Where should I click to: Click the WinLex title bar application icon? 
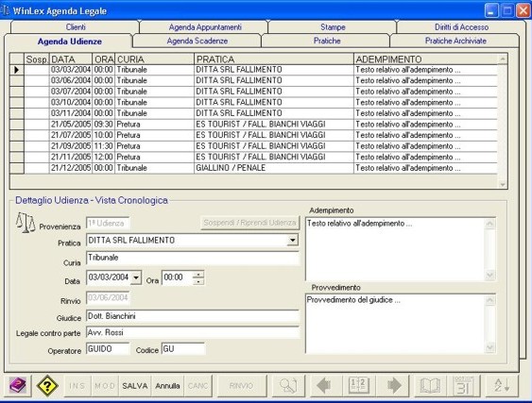(x=5, y=10)
